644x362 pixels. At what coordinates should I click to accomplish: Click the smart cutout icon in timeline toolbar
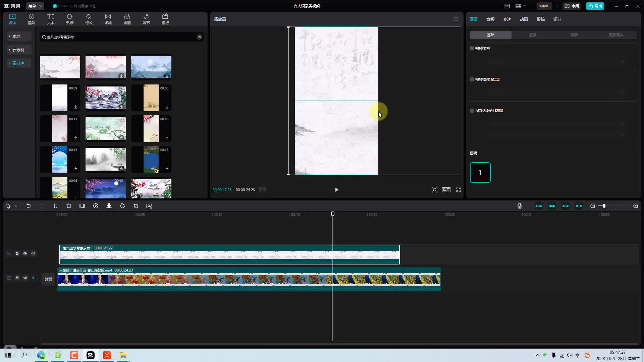(x=149, y=206)
